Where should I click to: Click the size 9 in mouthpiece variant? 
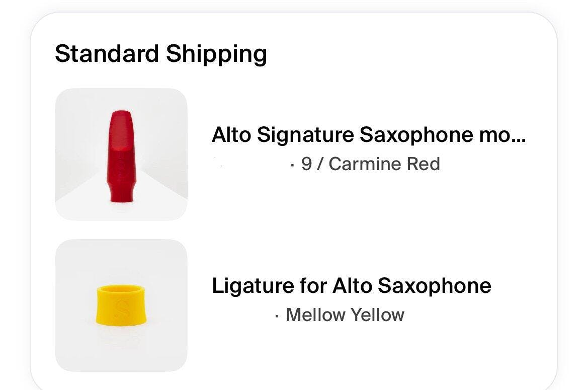[306, 164]
